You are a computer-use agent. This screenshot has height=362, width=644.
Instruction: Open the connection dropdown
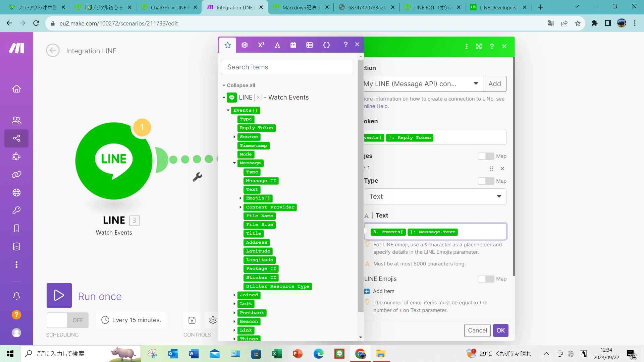click(x=424, y=84)
